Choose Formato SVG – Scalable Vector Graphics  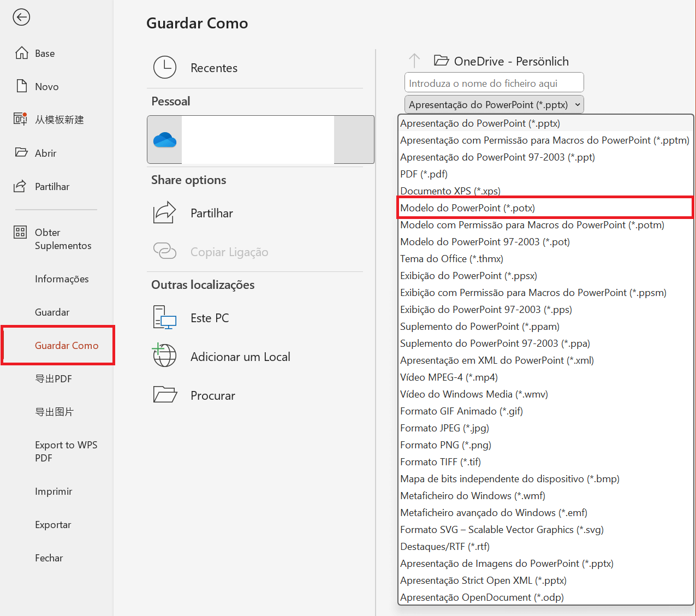coord(546,530)
